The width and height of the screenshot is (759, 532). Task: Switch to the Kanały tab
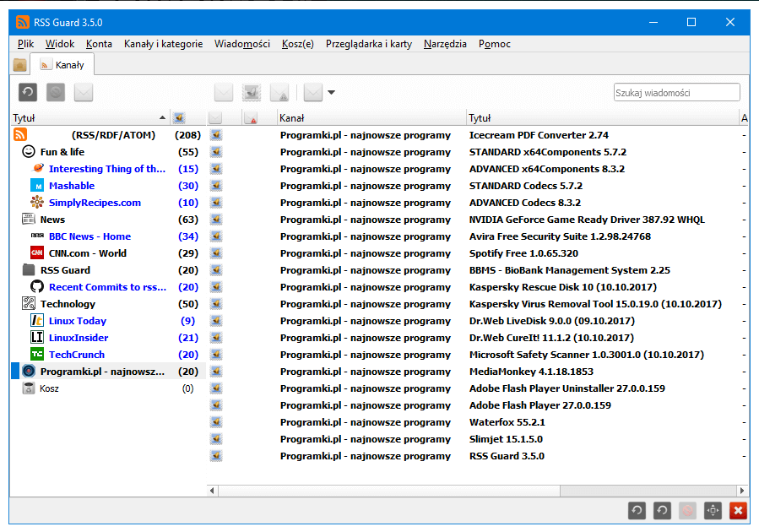click(x=62, y=65)
